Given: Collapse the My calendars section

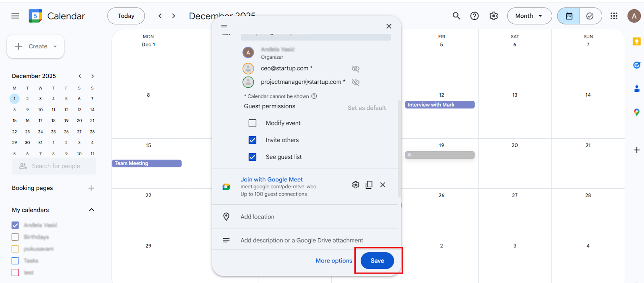Looking at the screenshot, I should pyautogui.click(x=91, y=210).
